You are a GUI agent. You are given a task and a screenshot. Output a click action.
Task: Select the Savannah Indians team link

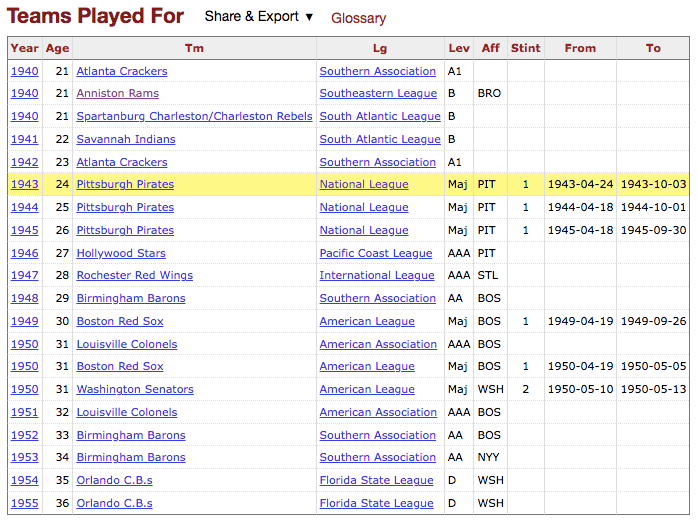click(126, 140)
